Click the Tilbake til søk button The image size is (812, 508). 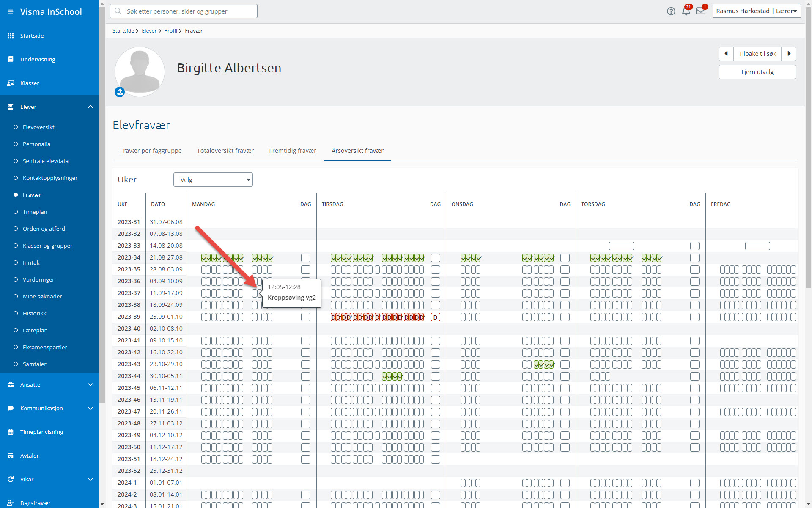tap(757, 54)
